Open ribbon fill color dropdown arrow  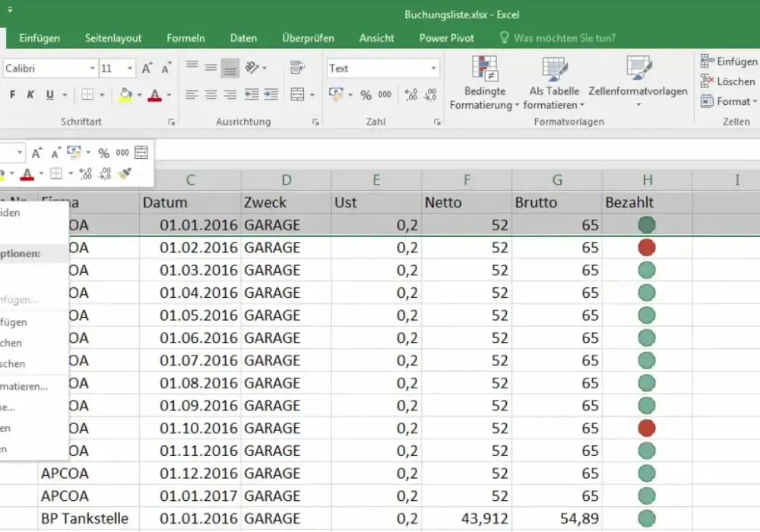(139, 95)
